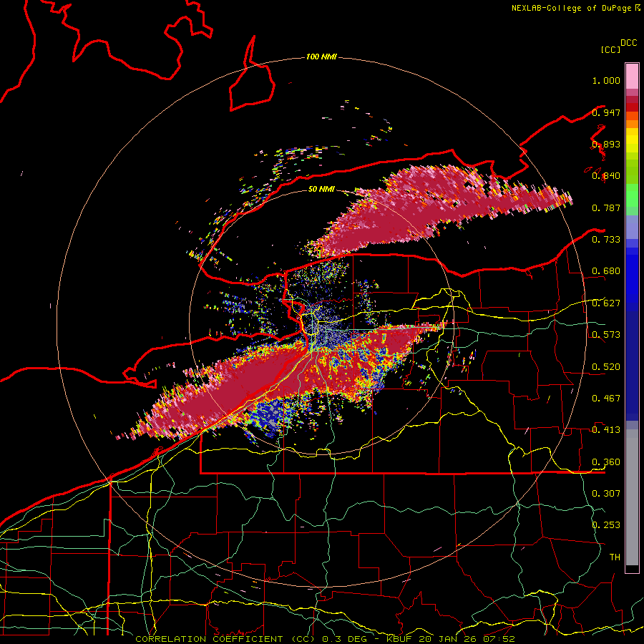The width and height of the screenshot is (644, 644).
Task: Click the 0.253 scale value
Action: [x=606, y=525]
